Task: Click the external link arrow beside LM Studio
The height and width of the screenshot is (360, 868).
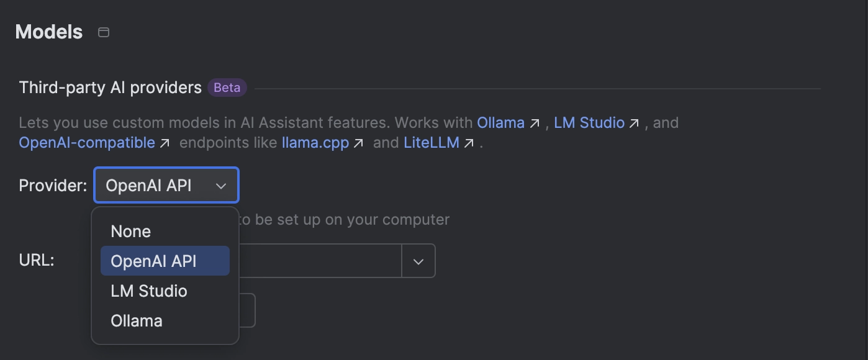Action: (x=634, y=123)
